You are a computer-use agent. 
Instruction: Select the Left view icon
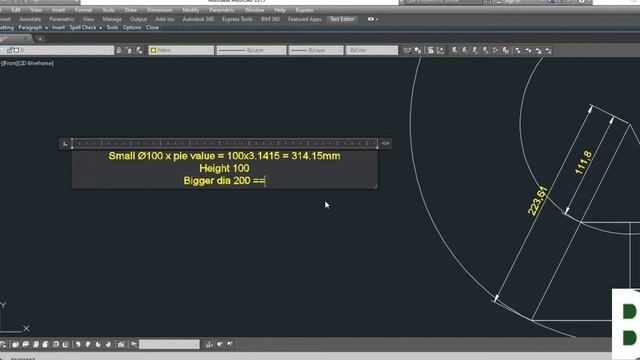[x=36, y=344]
